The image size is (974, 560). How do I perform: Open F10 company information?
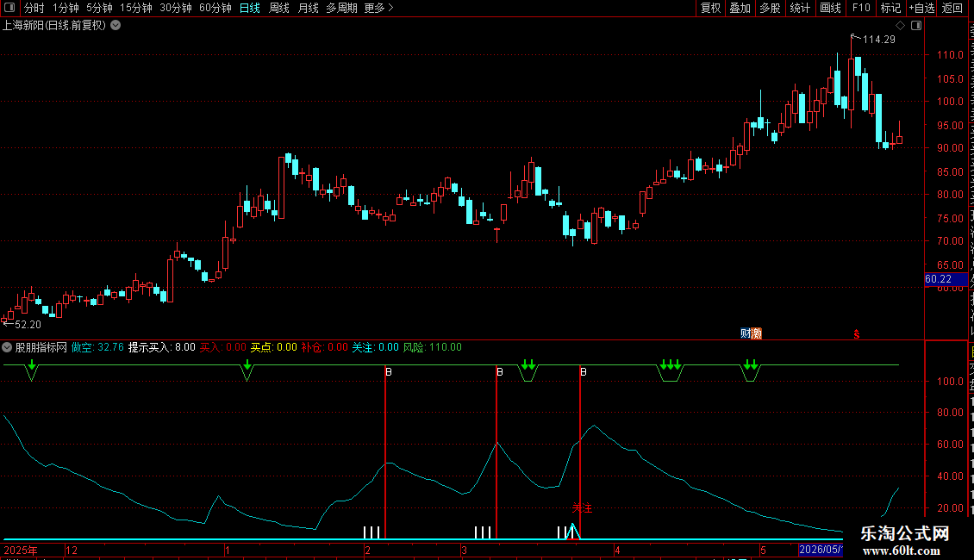tap(861, 8)
